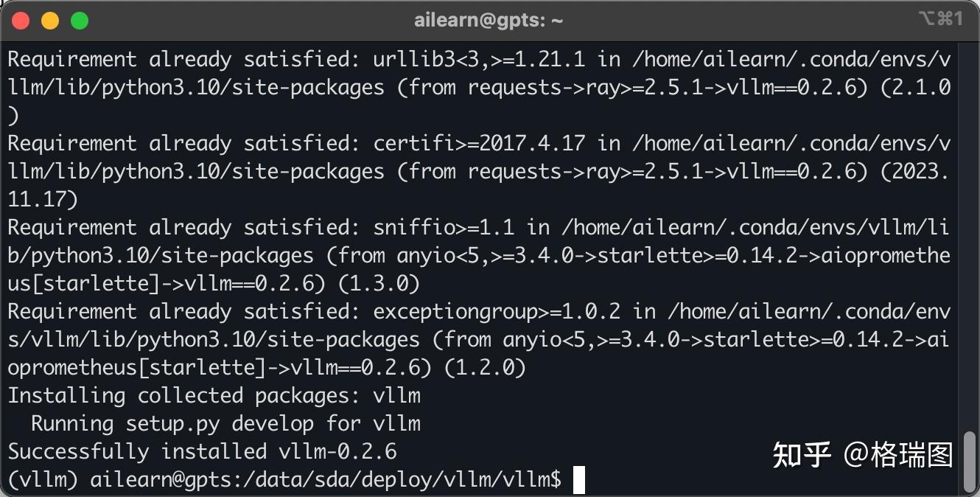This screenshot has height=497, width=980.
Task: Click the '(1.3.0)' version text
Action: click(x=379, y=283)
